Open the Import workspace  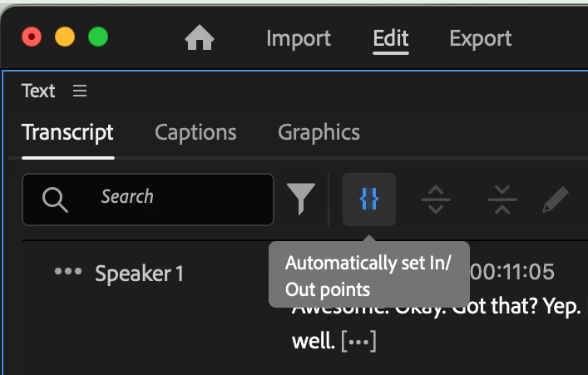299,38
